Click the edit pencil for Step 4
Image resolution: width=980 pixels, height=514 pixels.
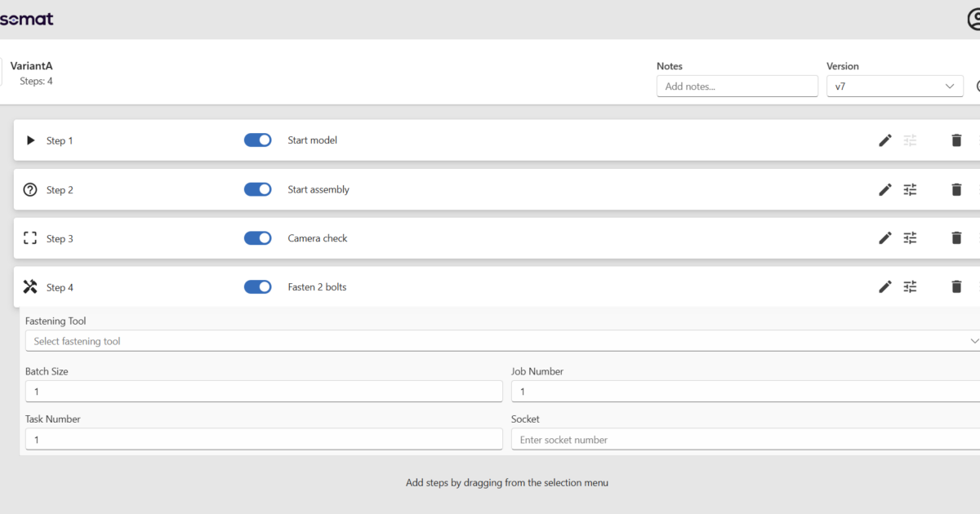point(885,287)
